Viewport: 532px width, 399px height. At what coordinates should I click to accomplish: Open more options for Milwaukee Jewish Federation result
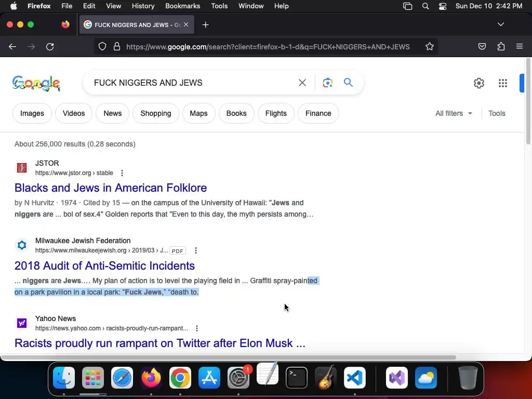196,250
